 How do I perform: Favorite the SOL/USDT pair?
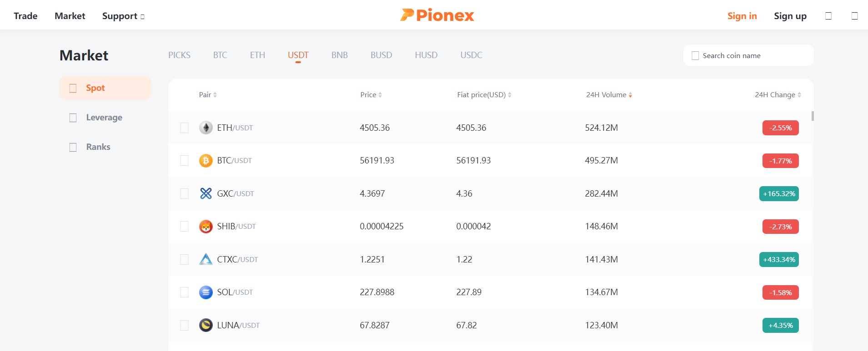[184, 292]
